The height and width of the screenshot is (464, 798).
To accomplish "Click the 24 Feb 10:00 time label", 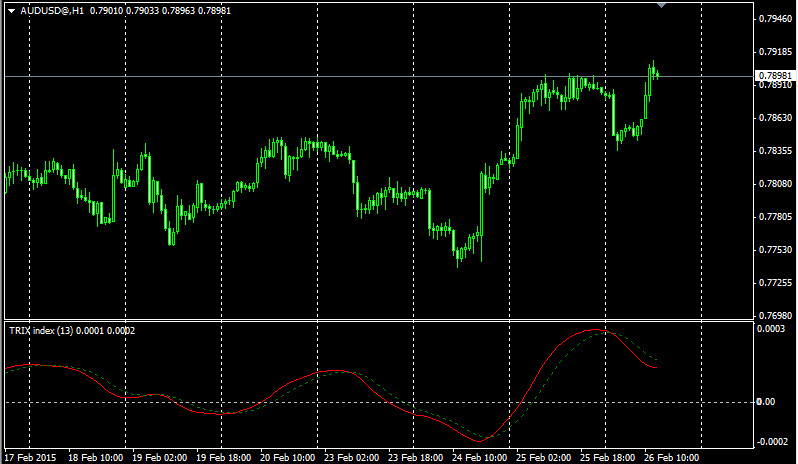I will tap(480, 457).
